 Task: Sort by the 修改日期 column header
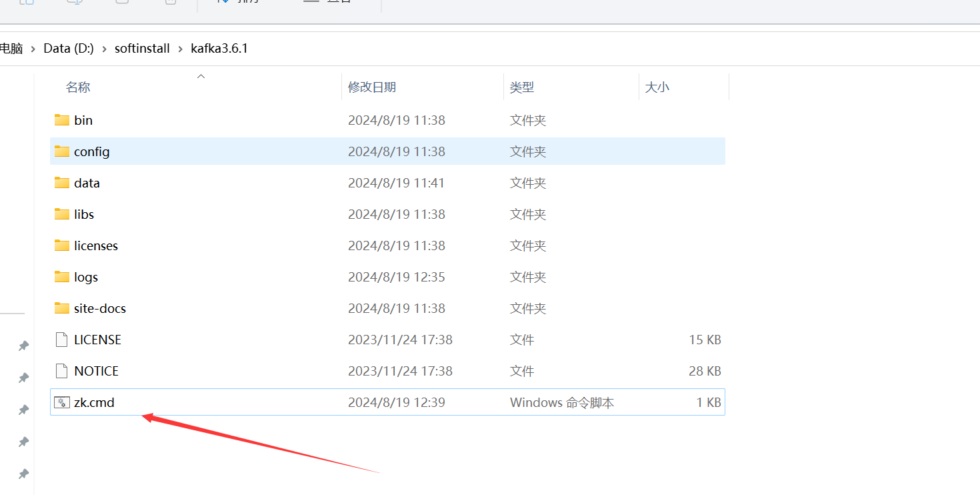372,87
